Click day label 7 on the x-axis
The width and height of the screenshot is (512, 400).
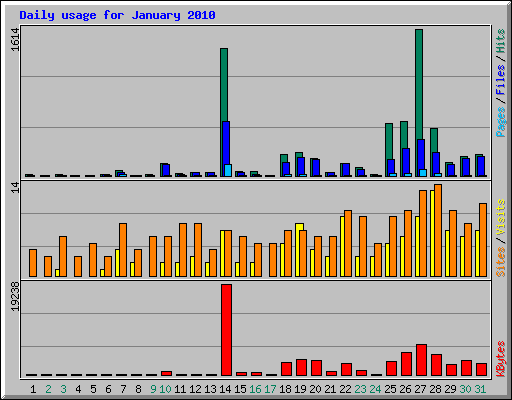(x=123, y=389)
